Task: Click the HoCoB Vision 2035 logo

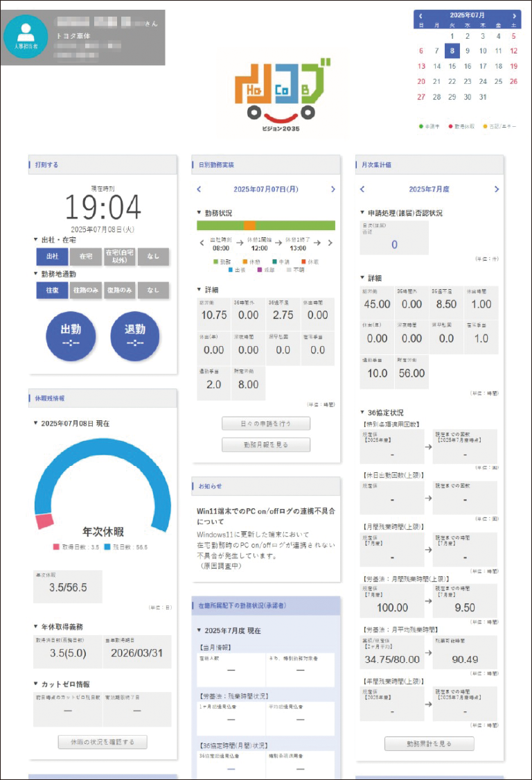Action: 281,96
